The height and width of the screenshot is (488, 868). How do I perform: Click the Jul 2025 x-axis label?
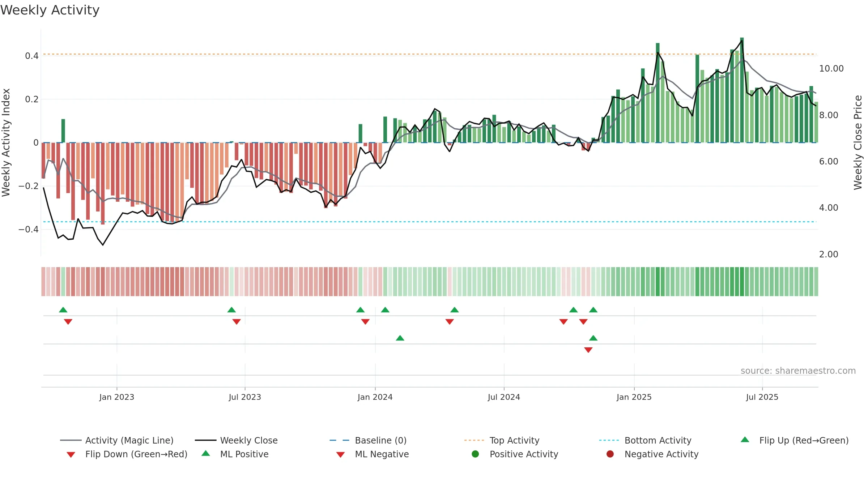(x=762, y=397)
